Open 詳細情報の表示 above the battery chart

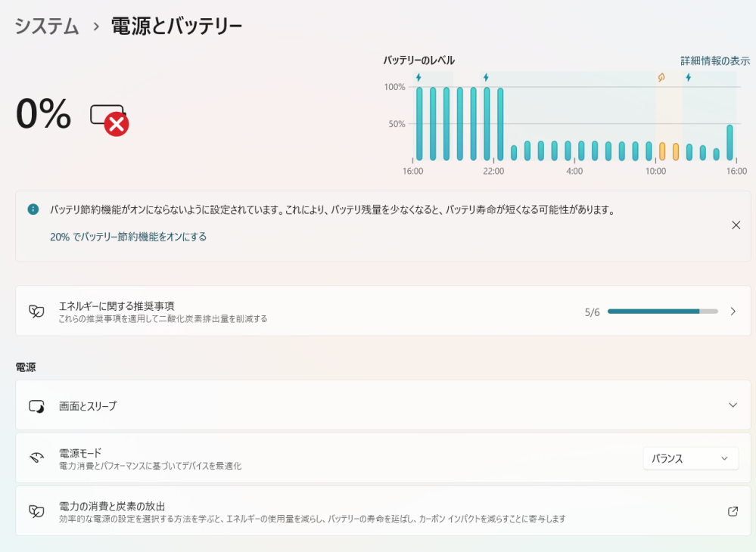[715, 60]
